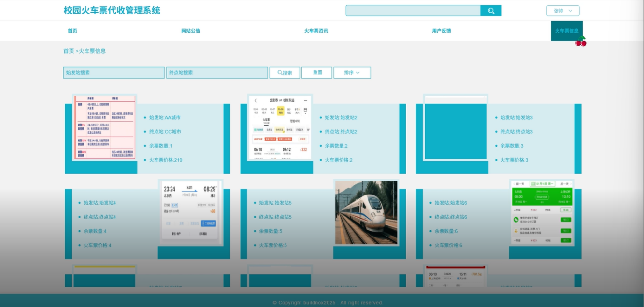Go to the 首页 nav tab

tap(72, 31)
